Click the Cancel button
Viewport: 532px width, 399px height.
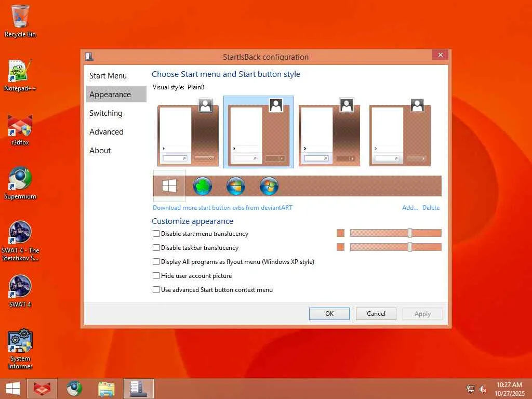[x=376, y=314]
